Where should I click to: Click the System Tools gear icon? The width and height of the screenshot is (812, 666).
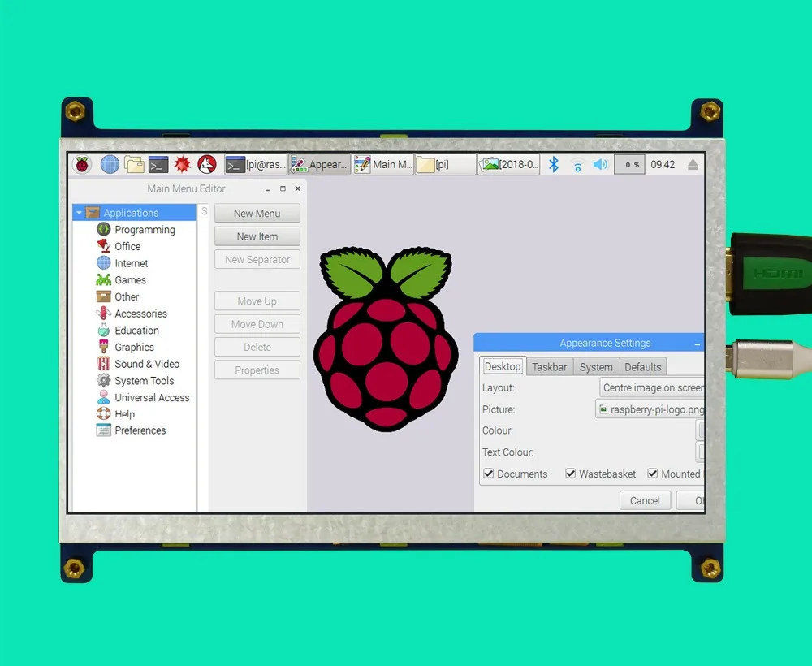pos(104,380)
